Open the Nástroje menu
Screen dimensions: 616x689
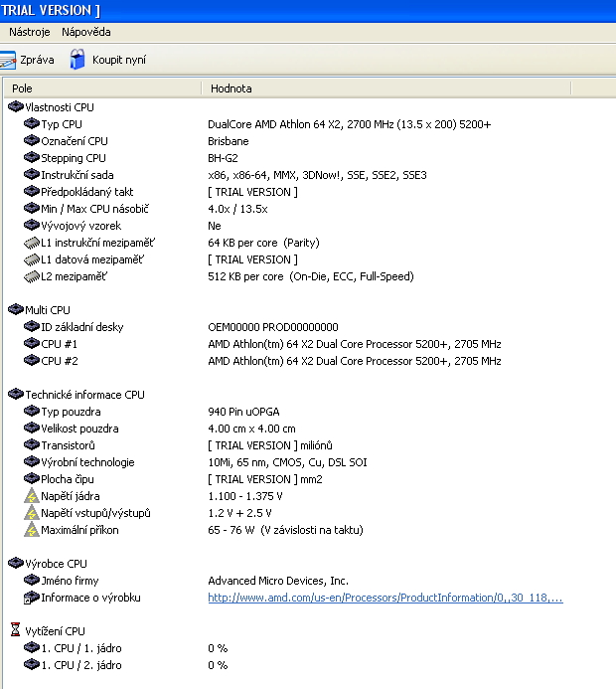(30, 32)
